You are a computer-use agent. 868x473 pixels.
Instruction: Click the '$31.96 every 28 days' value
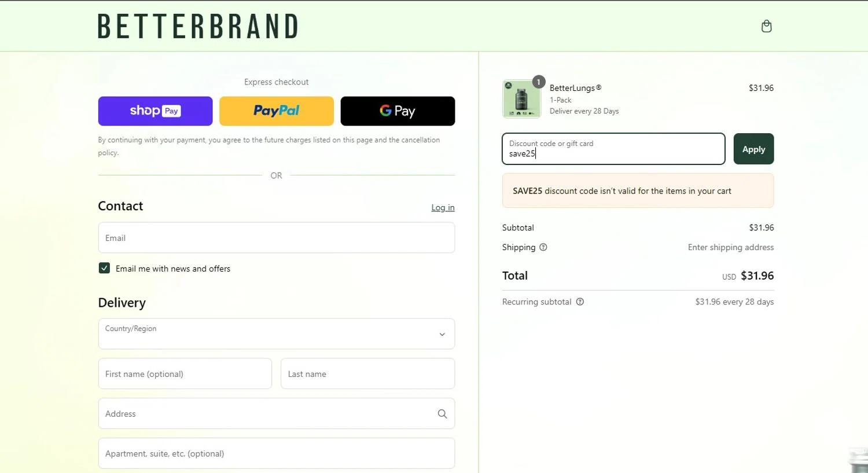pyautogui.click(x=734, y=302)
